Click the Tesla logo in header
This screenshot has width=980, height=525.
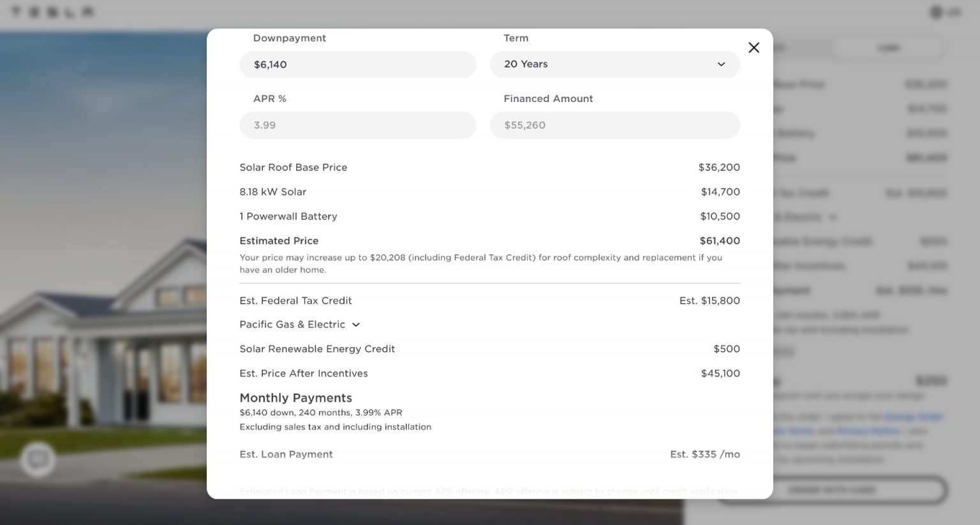(53, 12)
